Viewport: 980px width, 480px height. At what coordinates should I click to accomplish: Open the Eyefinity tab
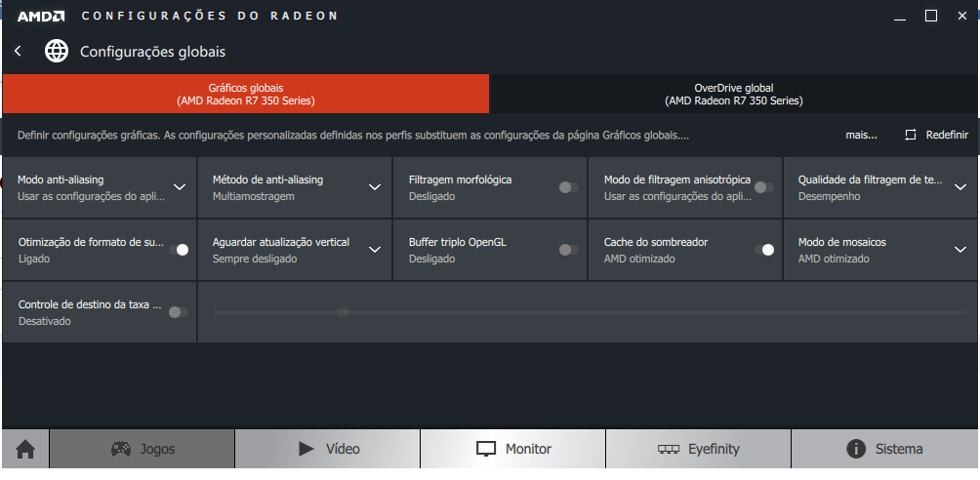(698, 449)
